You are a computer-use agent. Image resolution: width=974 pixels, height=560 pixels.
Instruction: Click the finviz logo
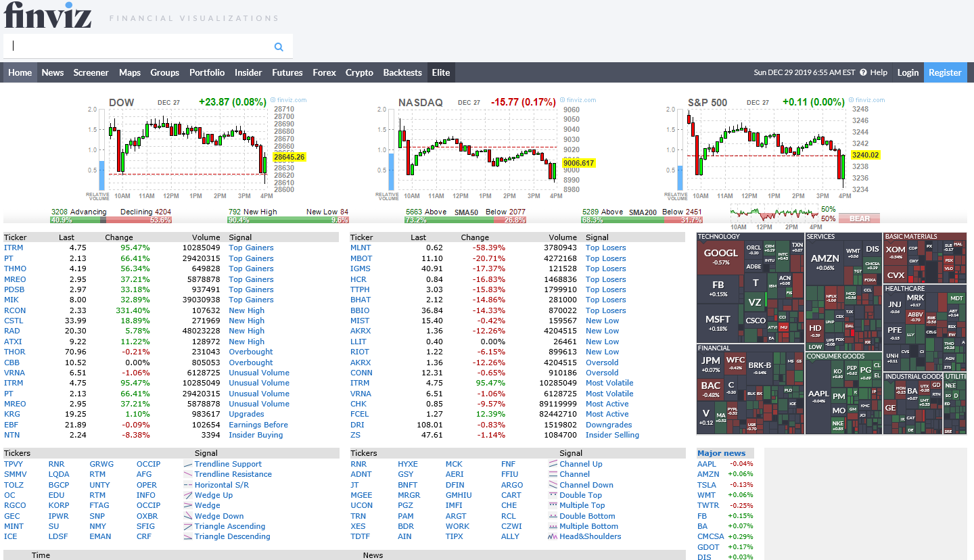(x=47, y=15)
